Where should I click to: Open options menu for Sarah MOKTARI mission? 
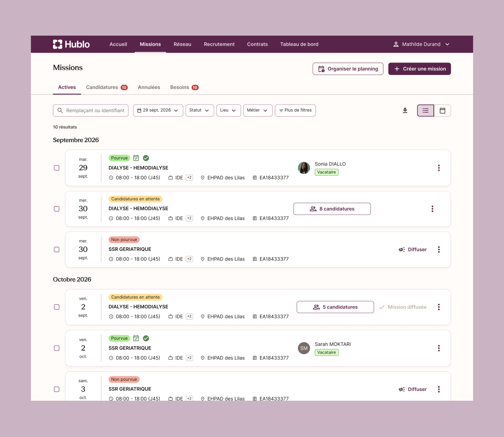coord(439,348)
